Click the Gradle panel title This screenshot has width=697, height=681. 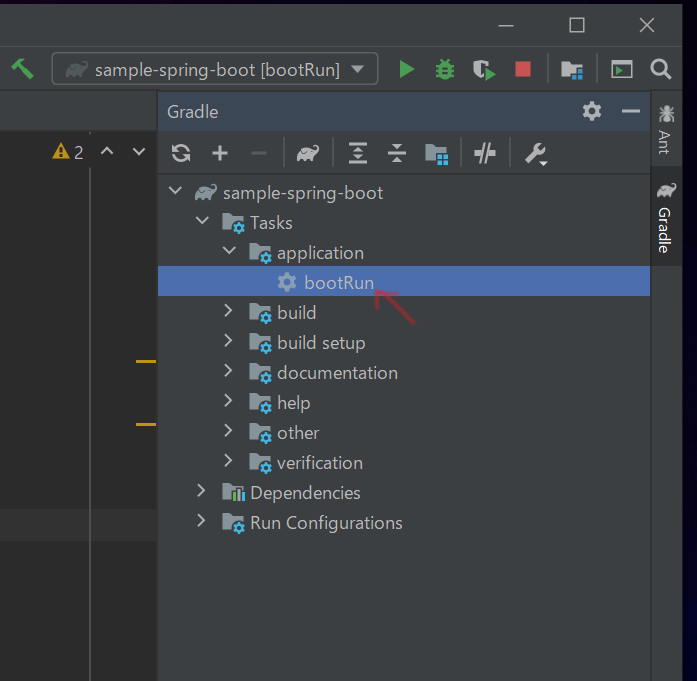(192, 112)
